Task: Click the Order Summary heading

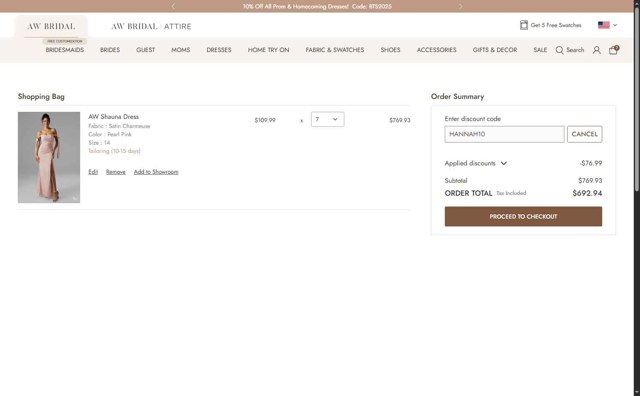Action: 458,97
